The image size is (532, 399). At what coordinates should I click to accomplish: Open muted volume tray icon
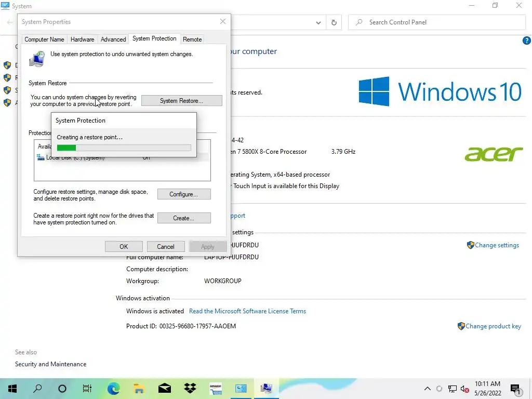coord(464,389)
